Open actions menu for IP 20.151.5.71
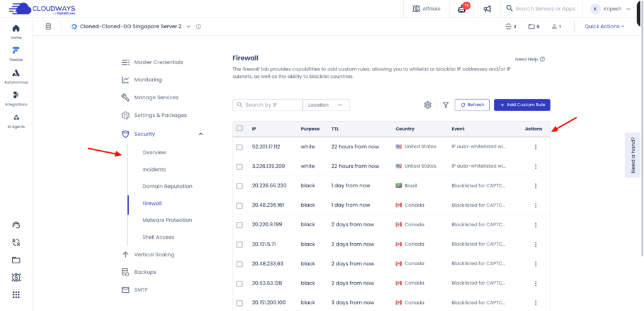Screen dimensions: 644x311 tap(536, 244)
